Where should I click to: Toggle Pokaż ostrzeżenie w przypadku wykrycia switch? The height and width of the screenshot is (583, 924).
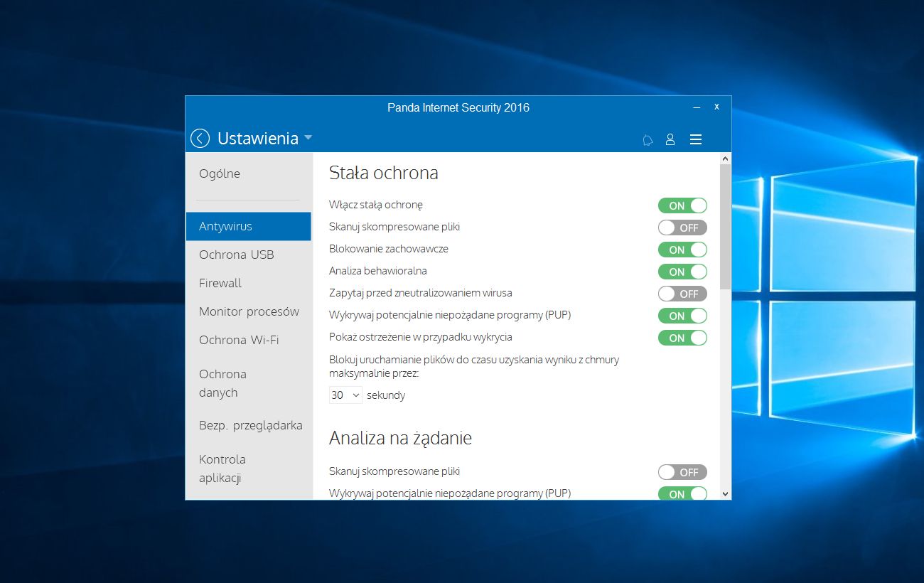[x=682, y=338]
